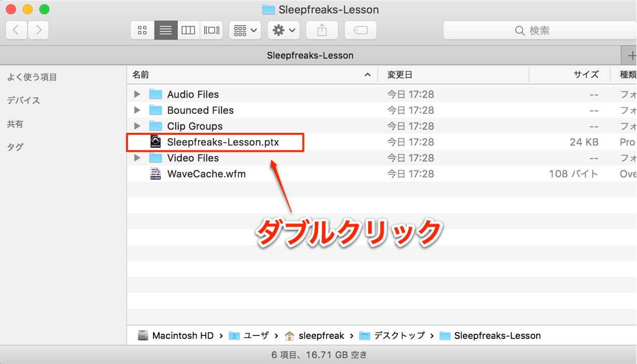Click the Pro Tools session file icon
637x364 pixels.
[155, 142]
